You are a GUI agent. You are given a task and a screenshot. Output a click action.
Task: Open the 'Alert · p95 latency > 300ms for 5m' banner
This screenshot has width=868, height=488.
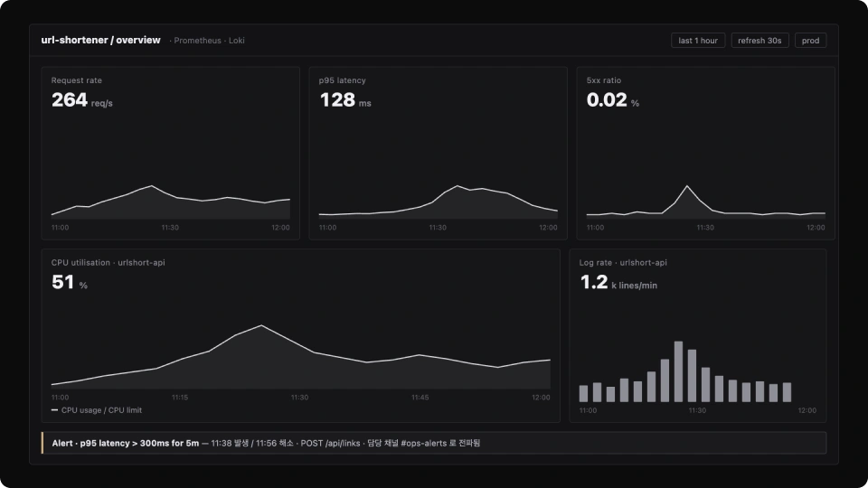434,443
